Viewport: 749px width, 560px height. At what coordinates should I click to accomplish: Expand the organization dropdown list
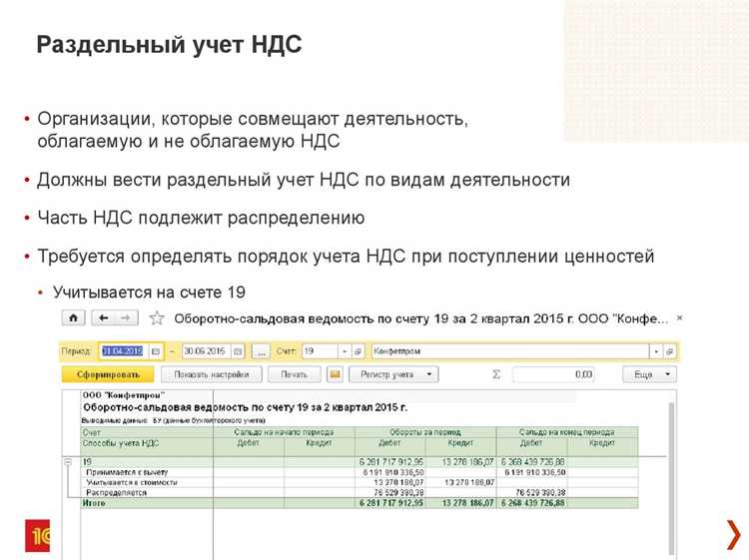pos(656,351)
